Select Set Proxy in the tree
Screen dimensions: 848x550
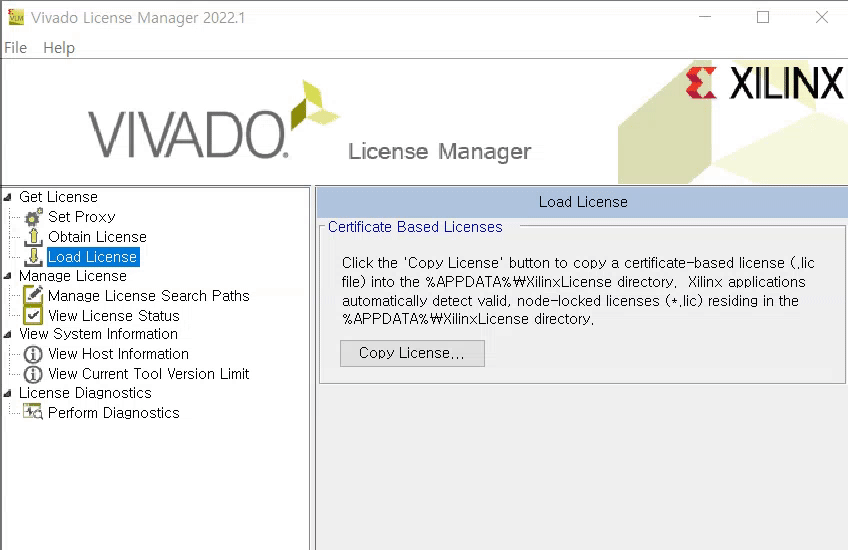[82, 217]
